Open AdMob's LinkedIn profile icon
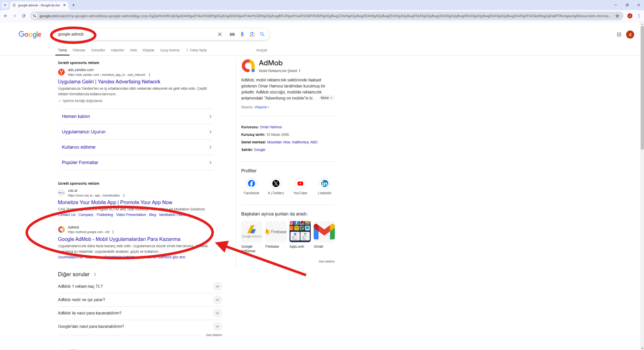Image resolution: width=644 pixels, height=350 pixels. pyautogui.click(x=325, y=183)
